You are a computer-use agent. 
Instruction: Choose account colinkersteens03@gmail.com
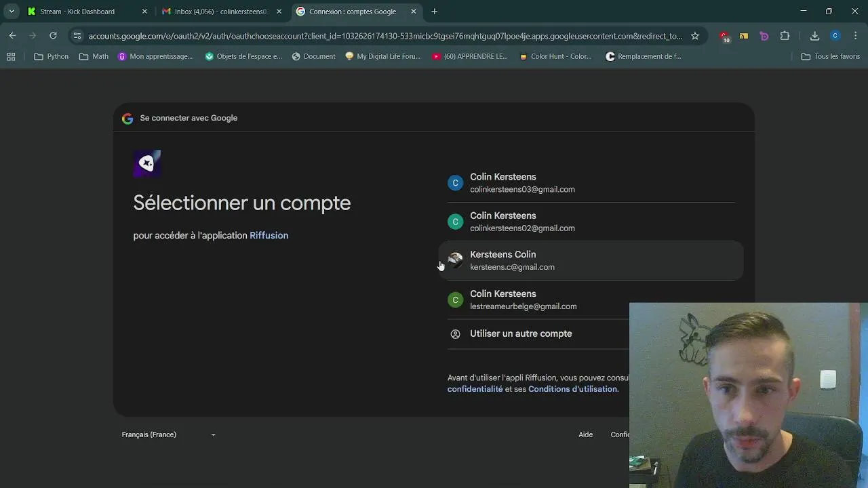591,183
